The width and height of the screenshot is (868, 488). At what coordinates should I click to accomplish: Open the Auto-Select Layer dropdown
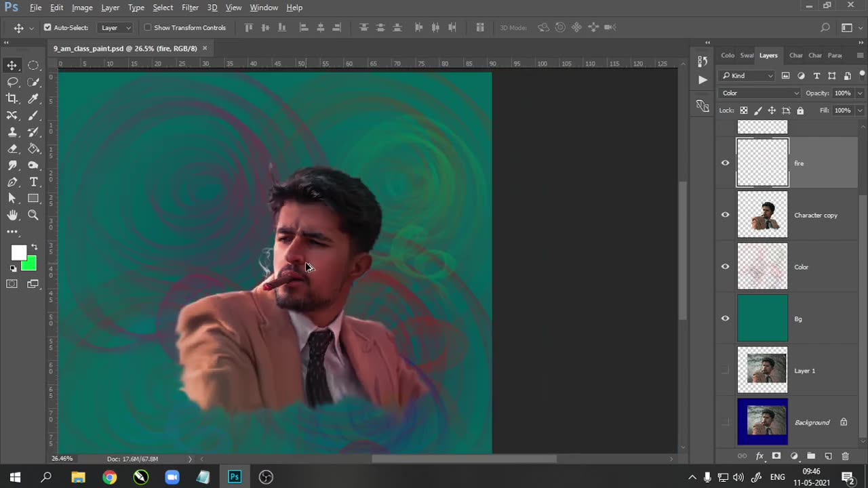pyautogui.click(x=115, y=28)
